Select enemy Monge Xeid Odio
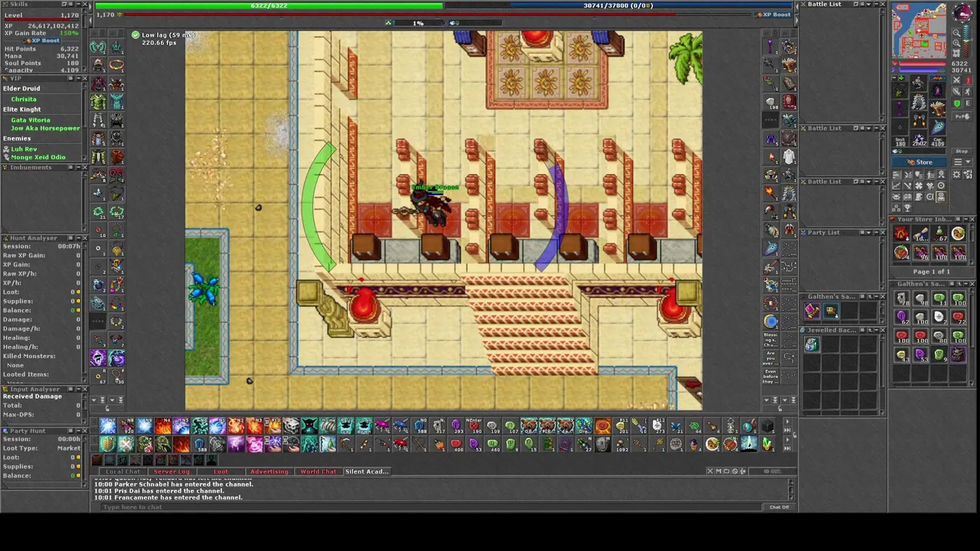 click(38, 158)
